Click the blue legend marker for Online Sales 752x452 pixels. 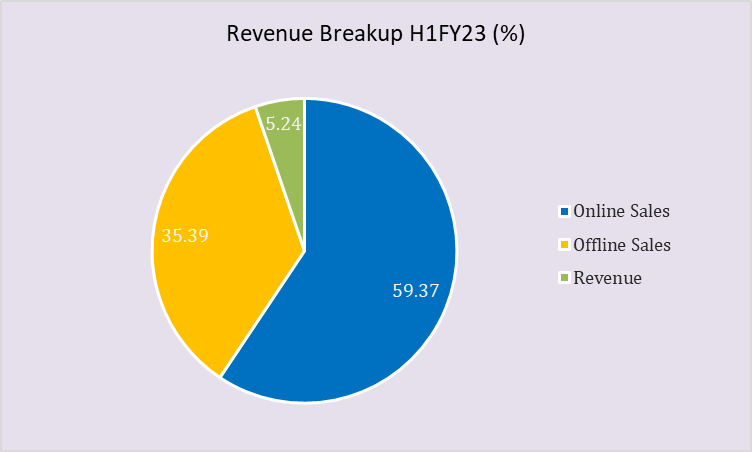coord(564,211)
